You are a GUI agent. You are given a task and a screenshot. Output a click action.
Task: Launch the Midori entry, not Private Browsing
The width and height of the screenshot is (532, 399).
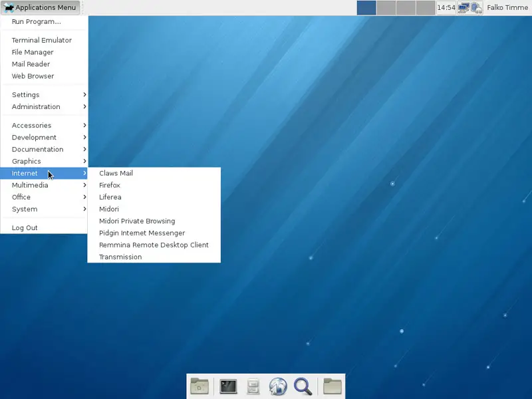pos(154,209)
